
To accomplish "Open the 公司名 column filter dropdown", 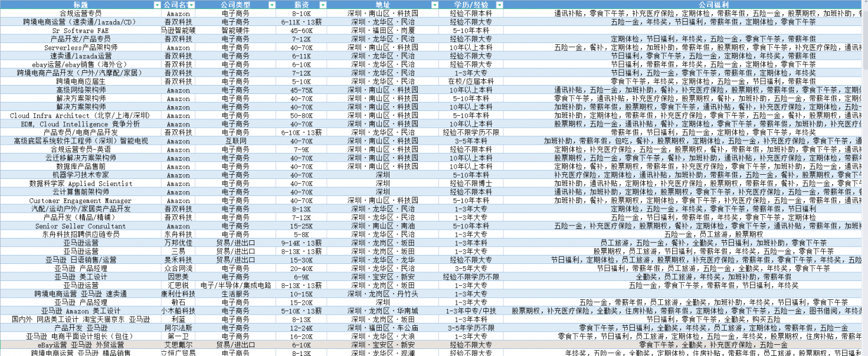I will pyautogui.click(x=191, y=5).
